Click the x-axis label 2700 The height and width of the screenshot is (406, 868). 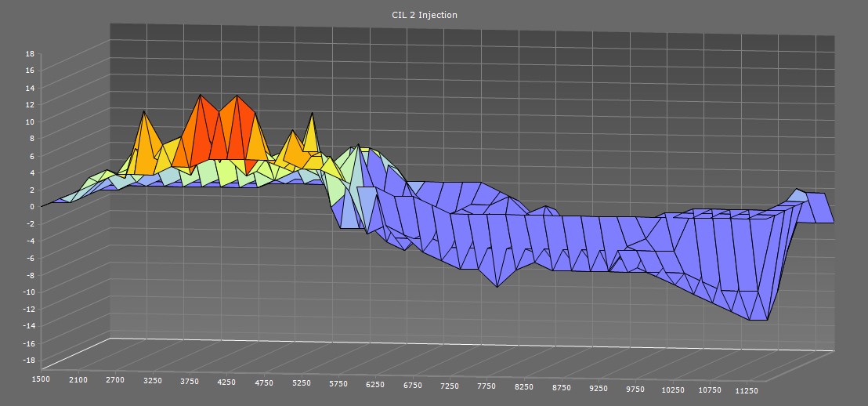[115, 380]
